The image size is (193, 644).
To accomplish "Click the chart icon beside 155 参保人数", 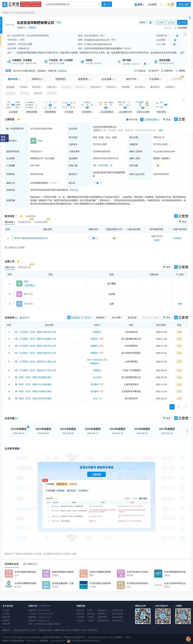I will point(111,165).
